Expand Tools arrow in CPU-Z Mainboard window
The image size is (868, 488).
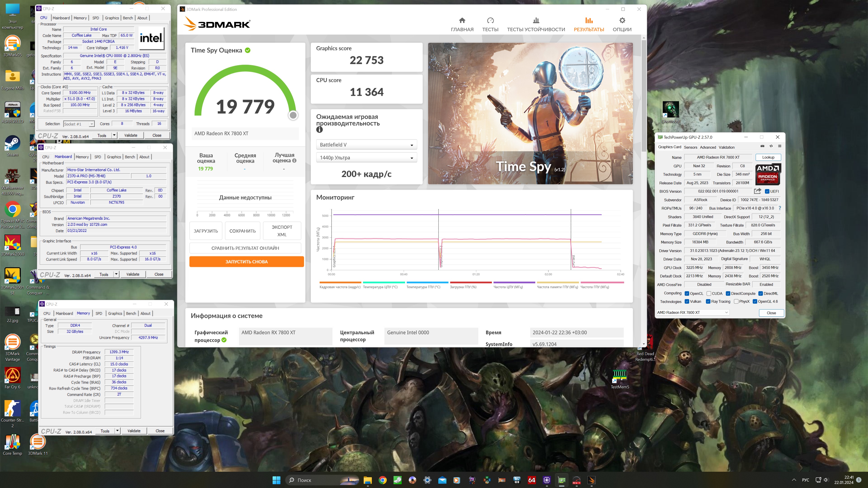point(116,274)
